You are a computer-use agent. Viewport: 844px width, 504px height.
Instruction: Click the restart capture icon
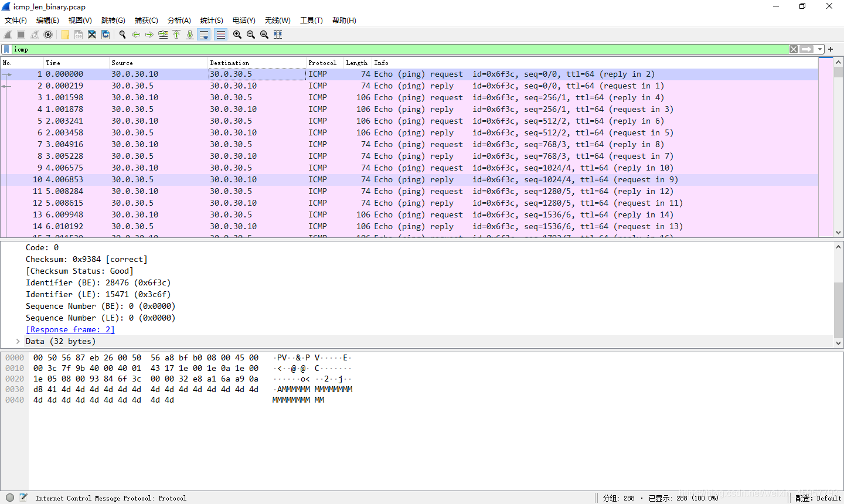[35, 35]
